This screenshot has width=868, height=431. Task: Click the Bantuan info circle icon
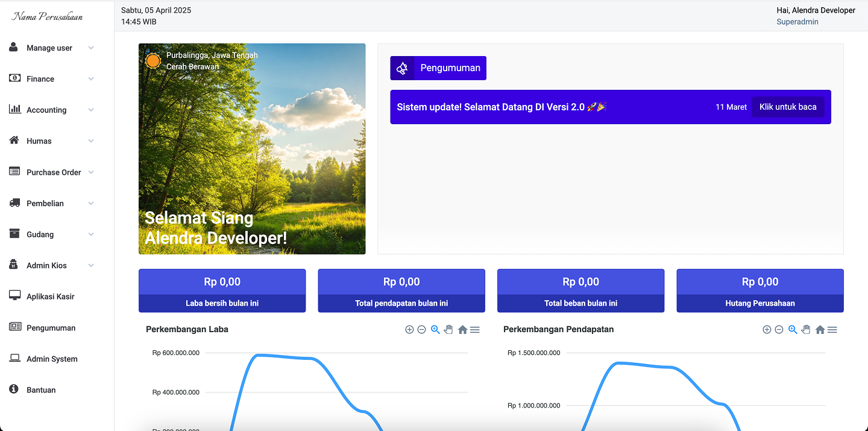pyautogui.click(x=14, y=389)
